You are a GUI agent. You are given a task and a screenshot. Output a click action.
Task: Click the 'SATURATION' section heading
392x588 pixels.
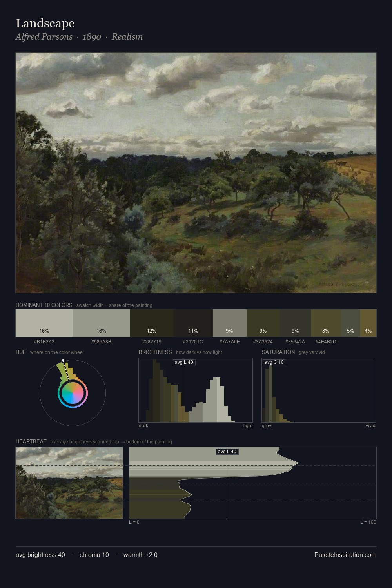point(278,352)
